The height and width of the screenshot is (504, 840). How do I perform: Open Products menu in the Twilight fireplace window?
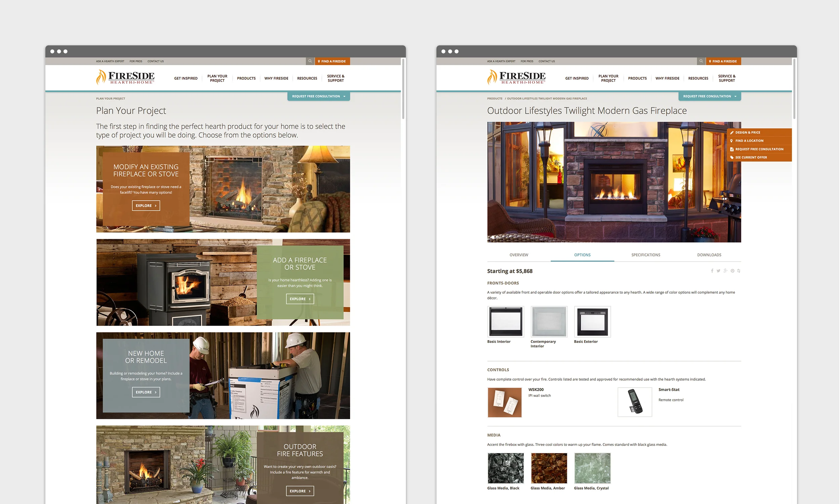pyautogui.click(x=638, y=78)
